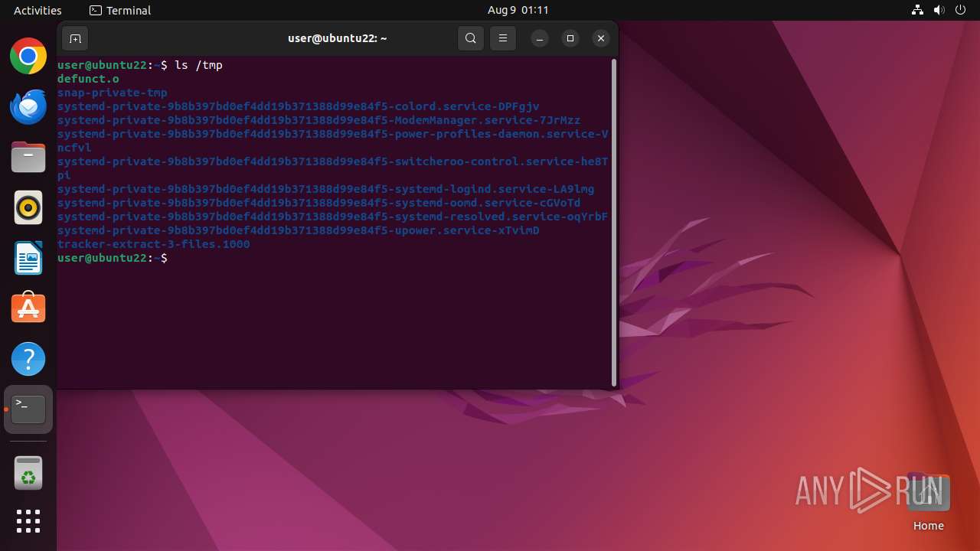Open Thunderbird mail from the dock
This screenshot has width=980, height=551.
point(28,106)
